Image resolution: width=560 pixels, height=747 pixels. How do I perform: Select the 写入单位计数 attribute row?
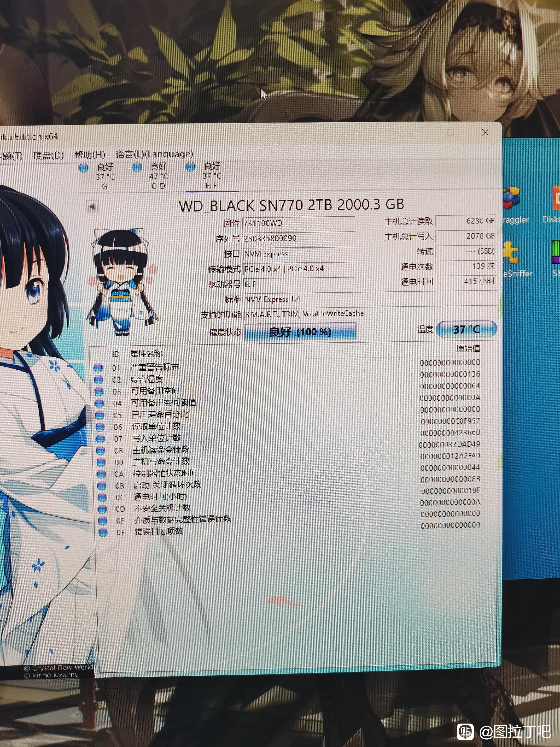(288, 436)
